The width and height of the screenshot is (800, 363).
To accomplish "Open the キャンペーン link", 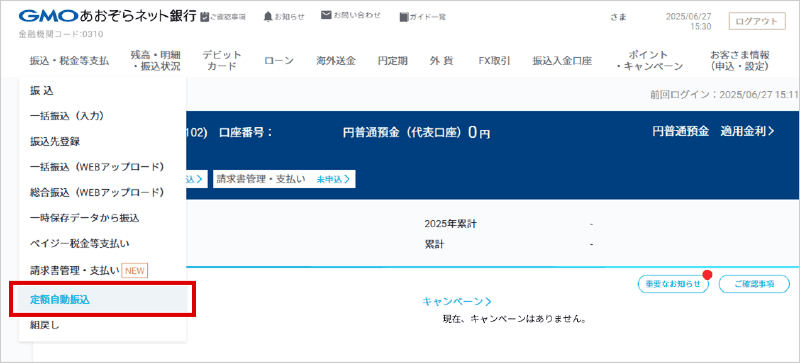I will pyautogui.click(x=457, y=301).
